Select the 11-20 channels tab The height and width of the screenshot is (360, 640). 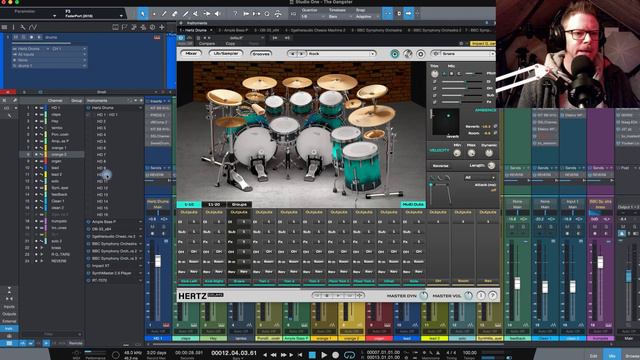point(214,204)
